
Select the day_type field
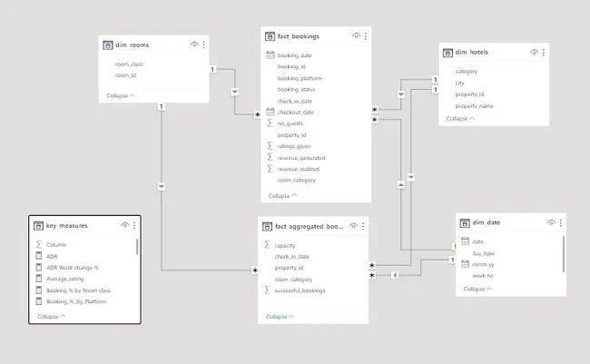point(484,253)
